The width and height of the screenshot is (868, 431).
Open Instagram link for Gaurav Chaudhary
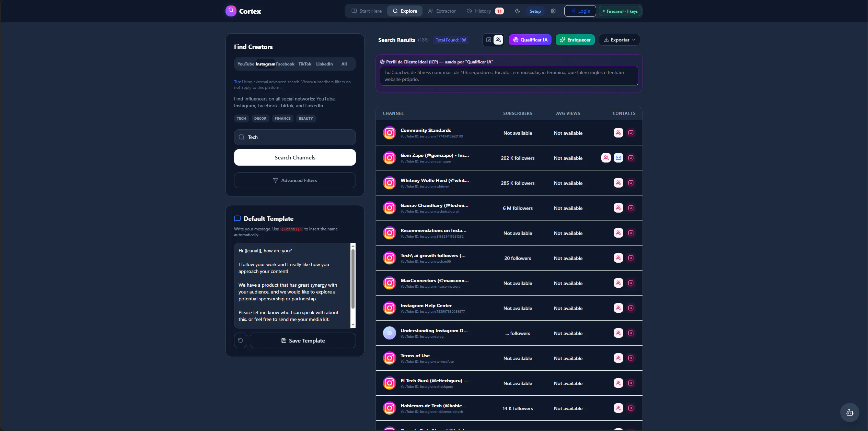point(631,208)
